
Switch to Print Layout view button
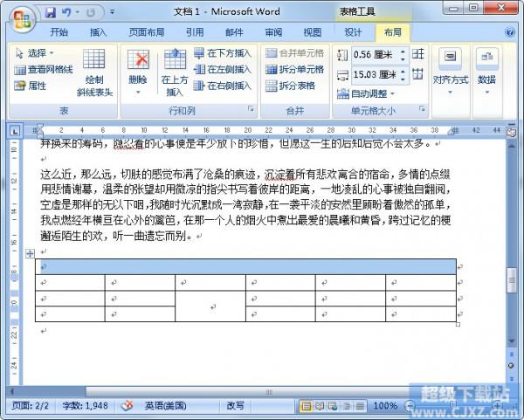point(306,406)
